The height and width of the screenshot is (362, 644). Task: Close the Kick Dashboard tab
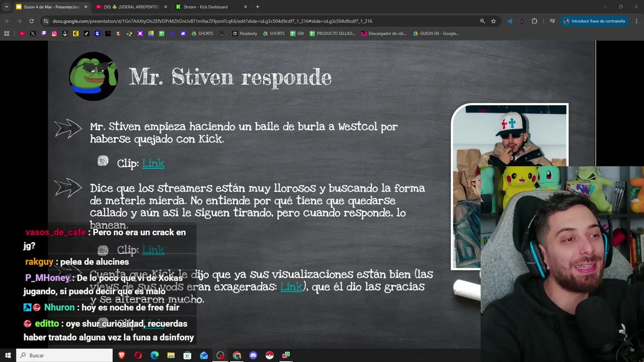tap(245, 7)
